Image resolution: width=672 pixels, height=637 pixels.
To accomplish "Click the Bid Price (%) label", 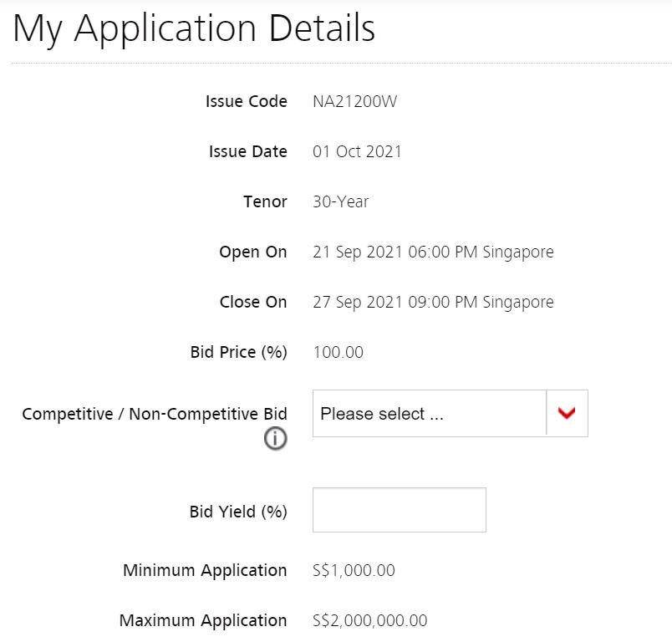I will coord(239,353).
